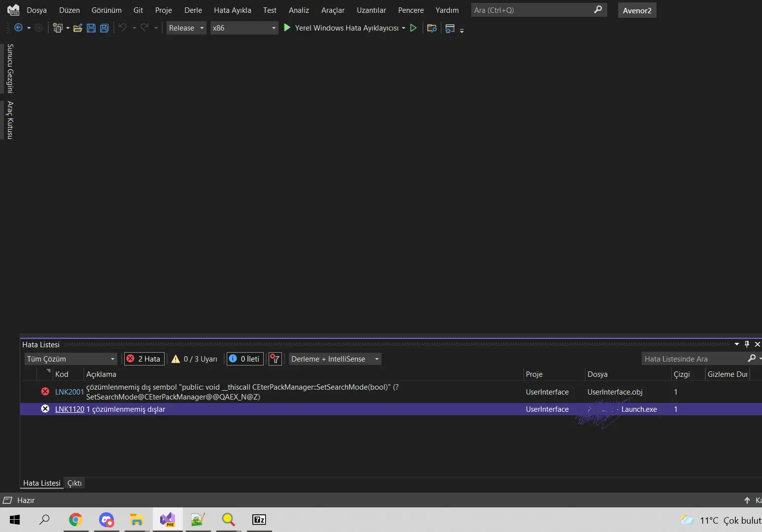Toggle the 2 Hata errors filter
Viewport: 762px width, 532px height.
click(x=144, y=359)
